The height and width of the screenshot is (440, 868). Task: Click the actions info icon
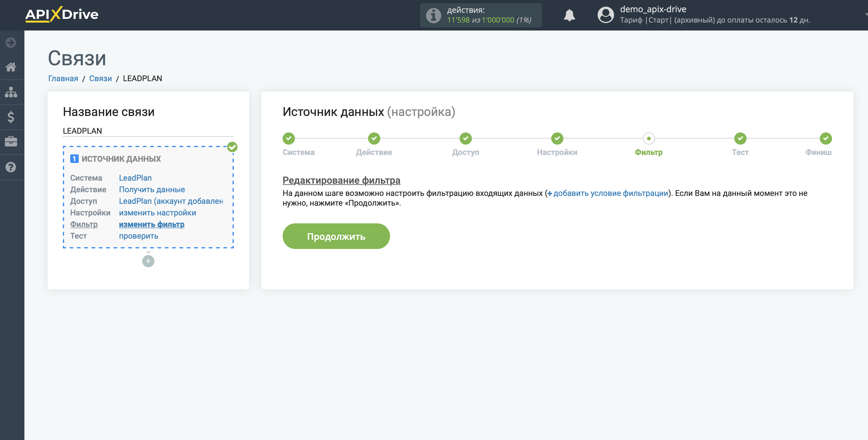coord(433,15)
